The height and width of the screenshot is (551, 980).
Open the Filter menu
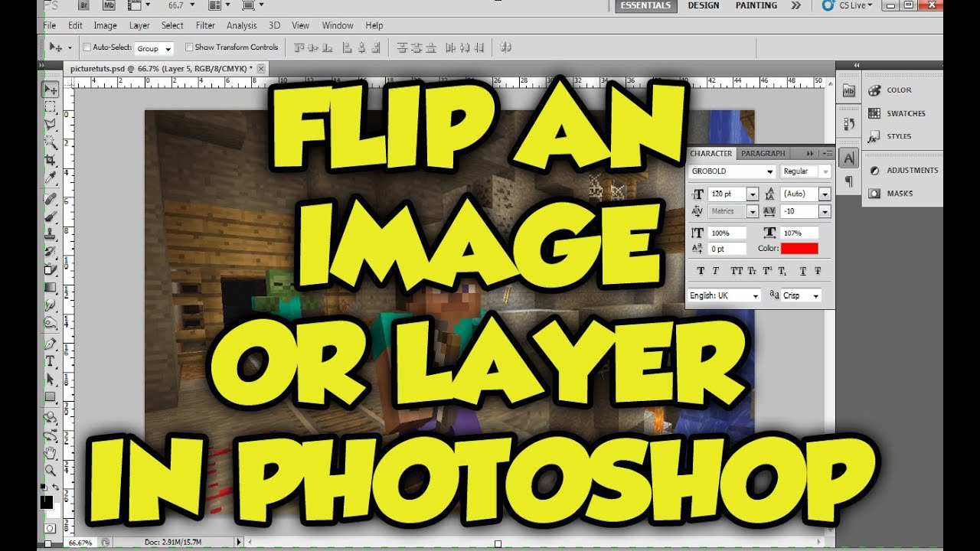pyautogui.click(x=205, y=25)
